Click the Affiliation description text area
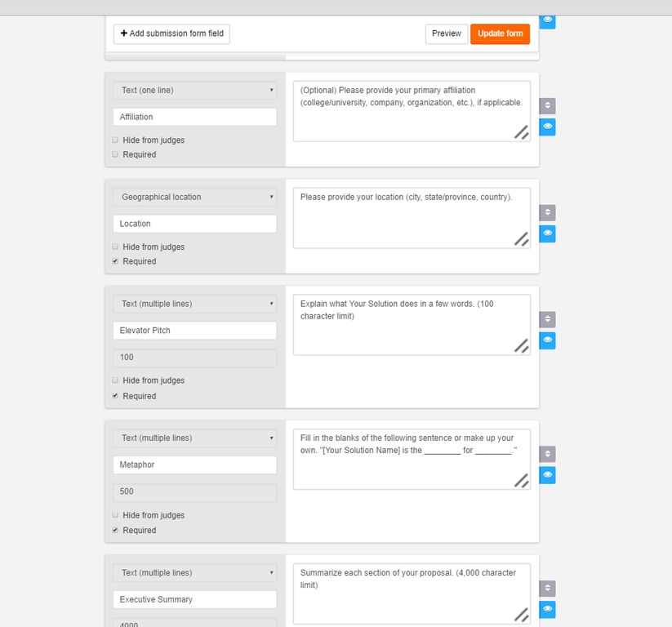 coord(412,111)
